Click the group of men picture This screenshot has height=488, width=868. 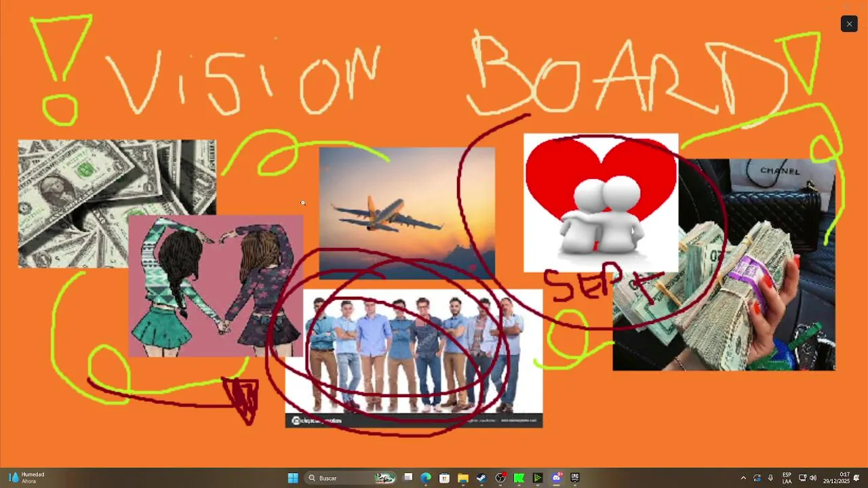414,359
